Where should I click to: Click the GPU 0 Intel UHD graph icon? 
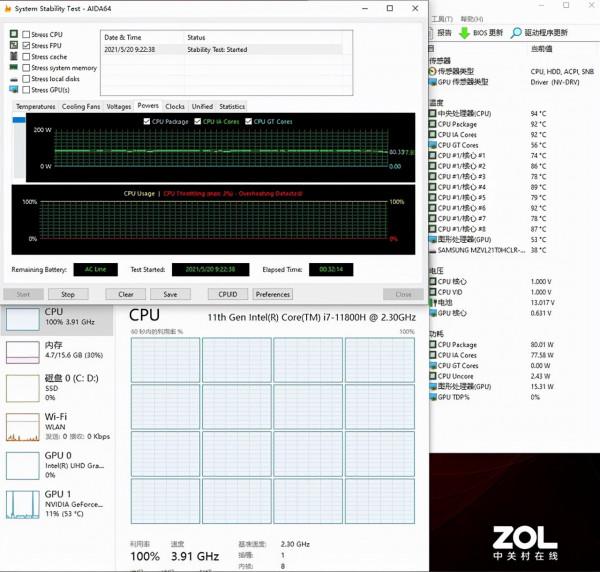coord(22,463)
